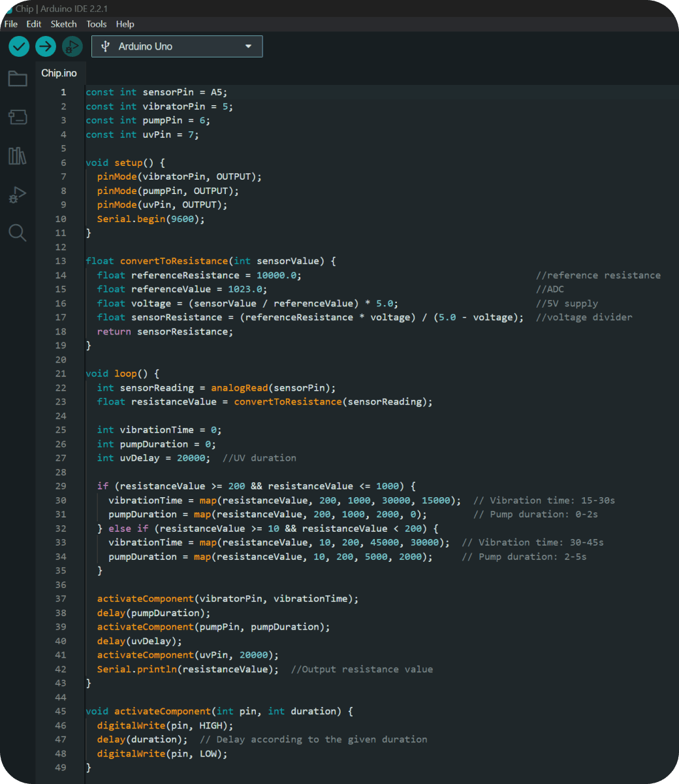Viewport: 679px width, 784px height.
Task: Open the Boards Manager sidebar icon
Action: pyautogui.click(x=18, y=118)
